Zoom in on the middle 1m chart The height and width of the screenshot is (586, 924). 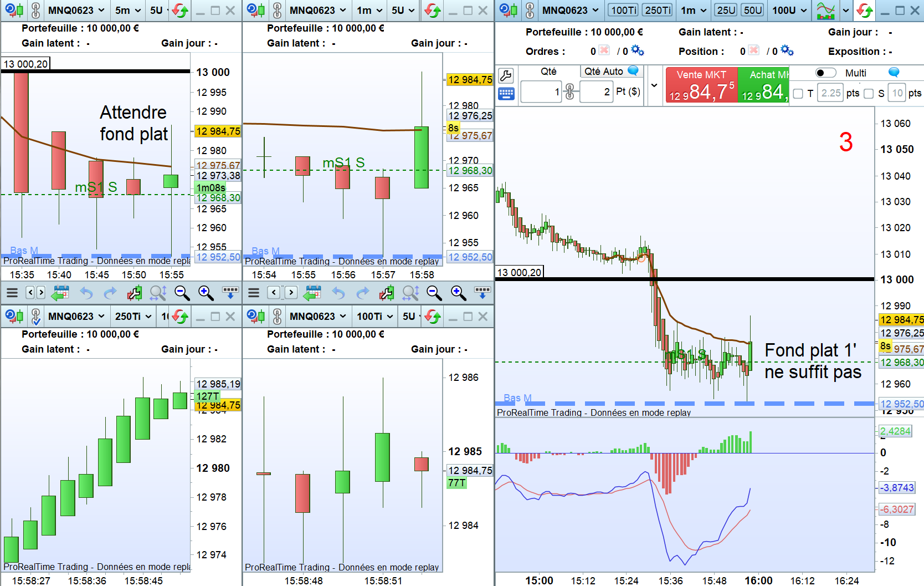coord(458,293)
